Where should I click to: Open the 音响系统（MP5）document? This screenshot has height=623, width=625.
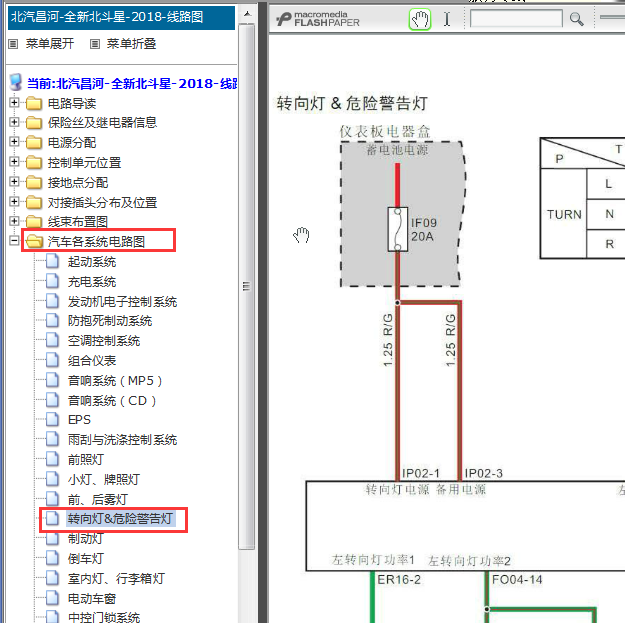pyautogui.click(x=115, y=380)
